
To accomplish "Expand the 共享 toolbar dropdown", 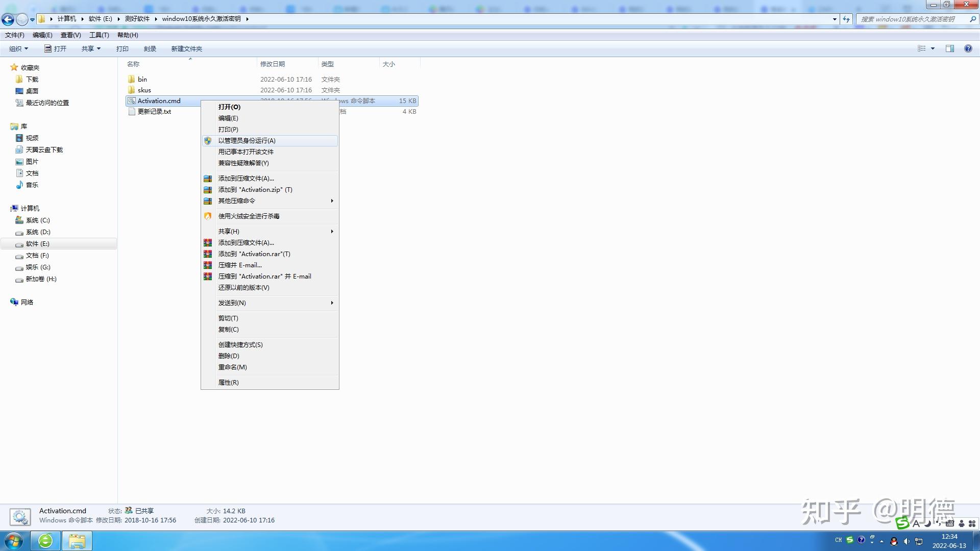I will pos(91,49).
